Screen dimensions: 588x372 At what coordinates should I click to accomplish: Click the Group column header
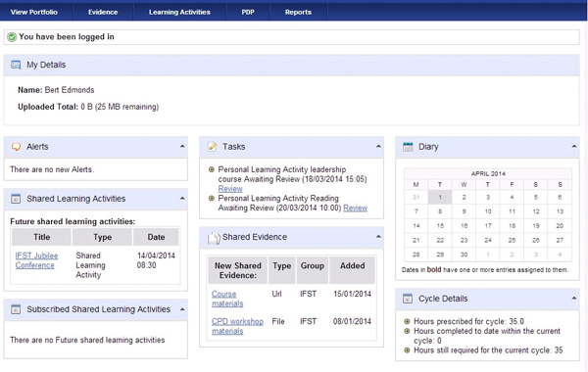(313, 270)
